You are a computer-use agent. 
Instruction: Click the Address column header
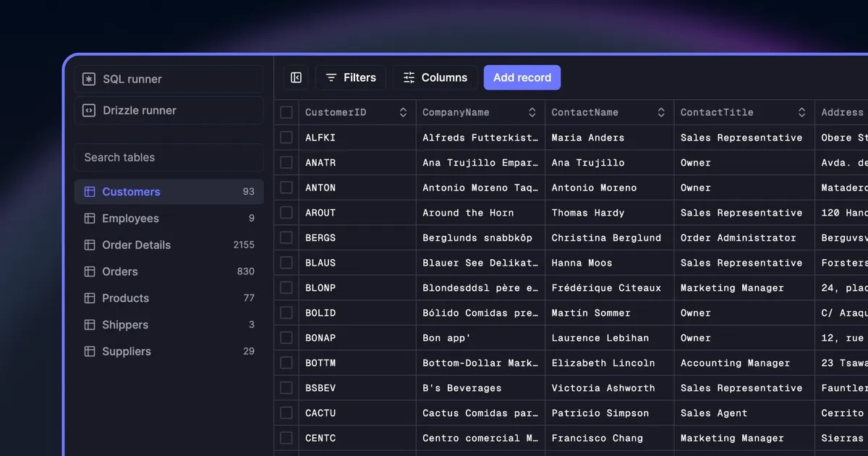pos(843,112)
